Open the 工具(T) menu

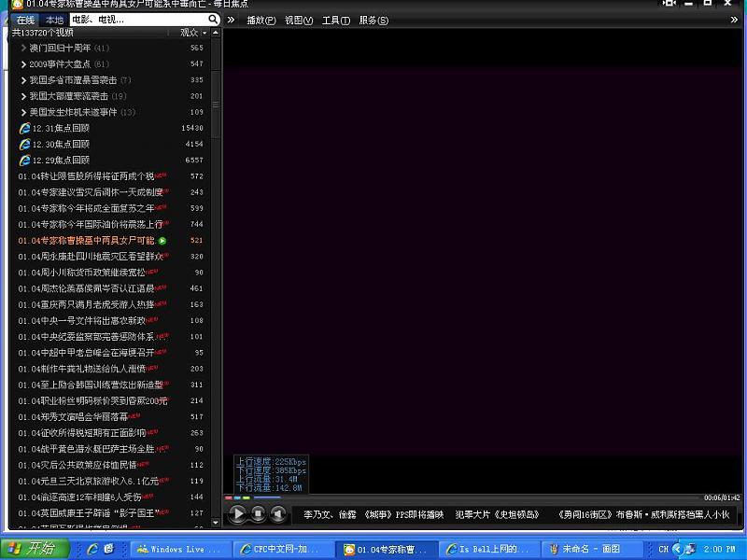[x=335, y=20]
